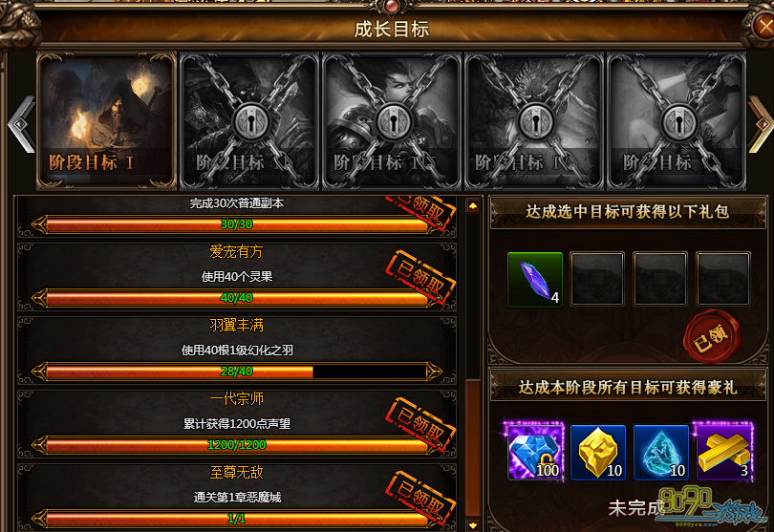The image size is (774, 532).
Task: Select the 羽翼丰满 goal progress bar
Action: click(x=237, y=372)
